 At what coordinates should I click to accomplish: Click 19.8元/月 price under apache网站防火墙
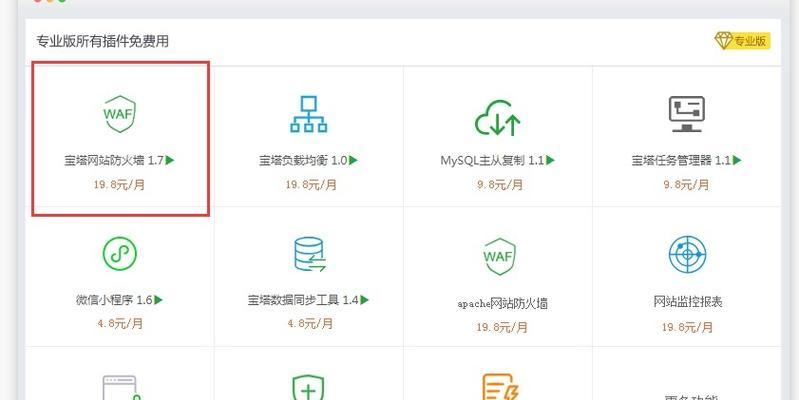coord(502,327)
